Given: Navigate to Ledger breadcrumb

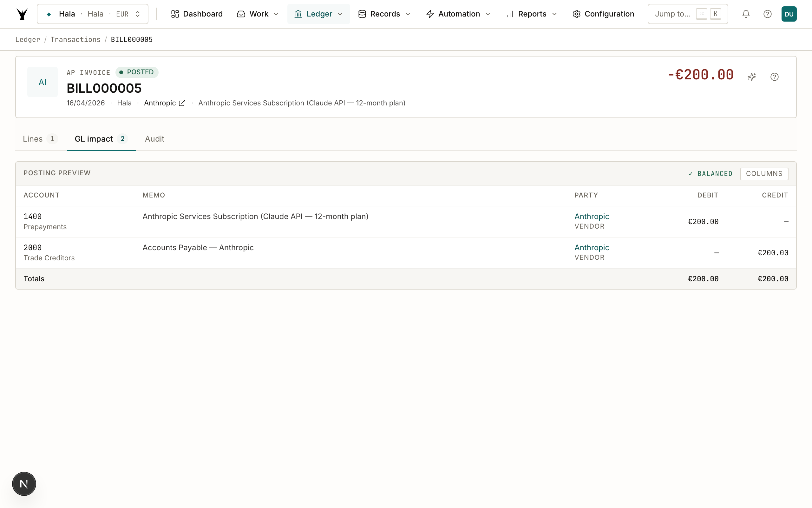Looking at the screenshot, I should tap(28, 40).
